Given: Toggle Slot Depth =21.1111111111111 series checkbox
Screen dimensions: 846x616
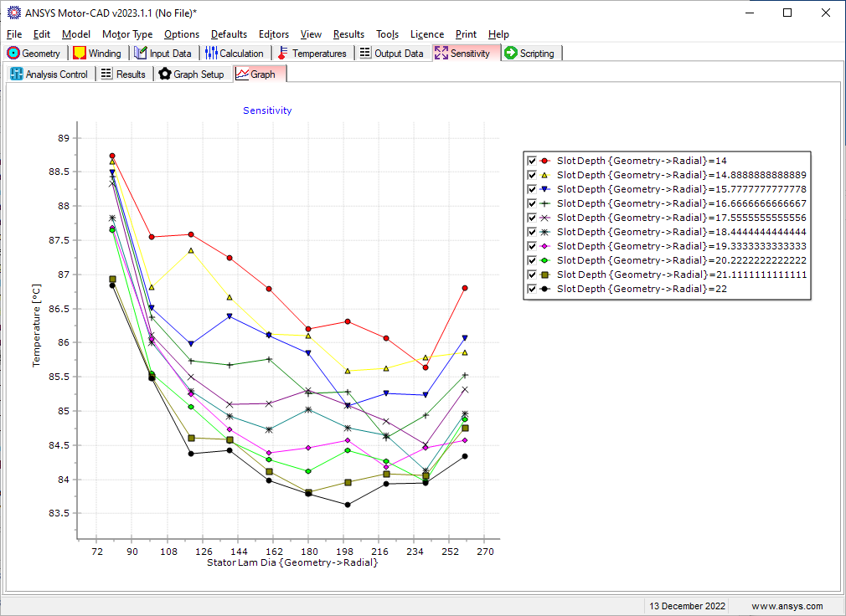Looking at the screenshot, I should [x=531, y=275].
